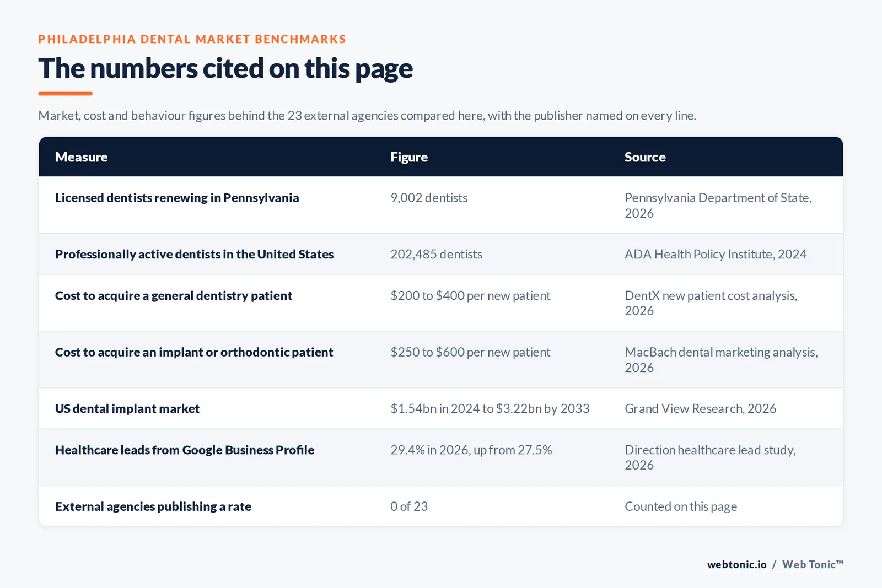Image resolution: width=882 pixels, height=588 pixels.
Task: Select the US dental implant market row
Action: tap(441, 408)
